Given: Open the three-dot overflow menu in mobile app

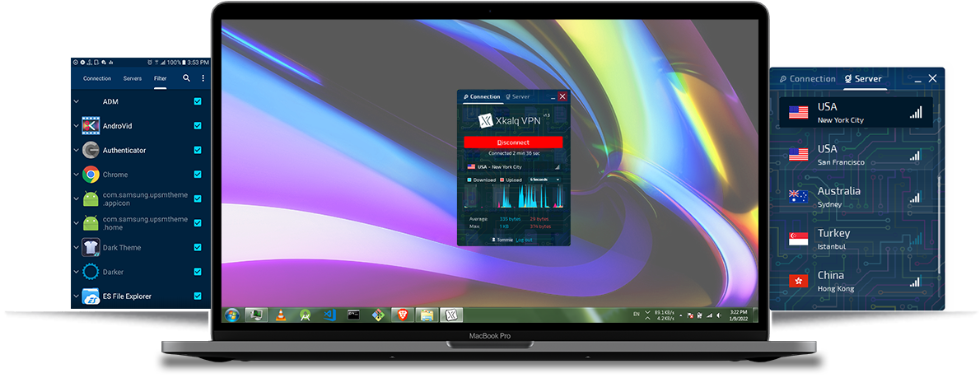Looking at the screenshot, I should (203, 78).
